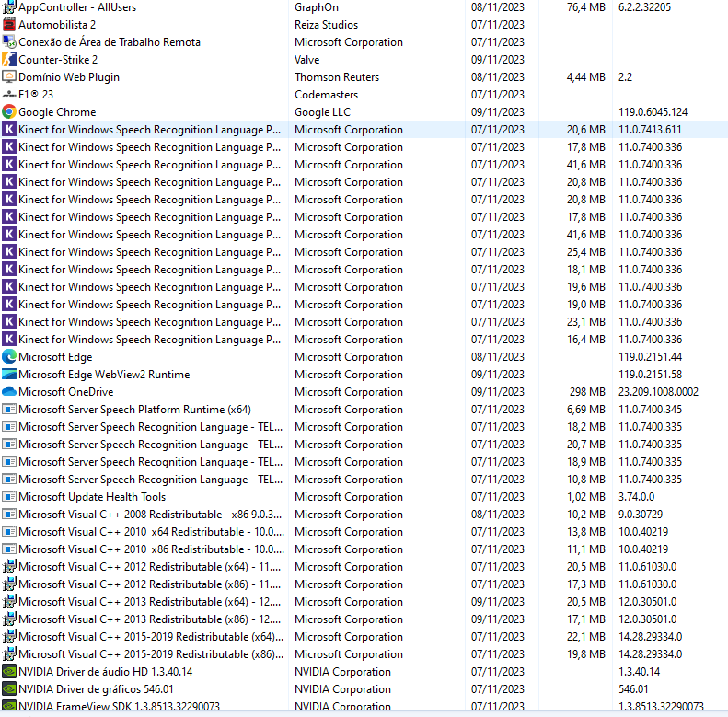Click the Visual C++ 2010 x64 Redistributable icon
728x717 pixels.
point(9,532)
